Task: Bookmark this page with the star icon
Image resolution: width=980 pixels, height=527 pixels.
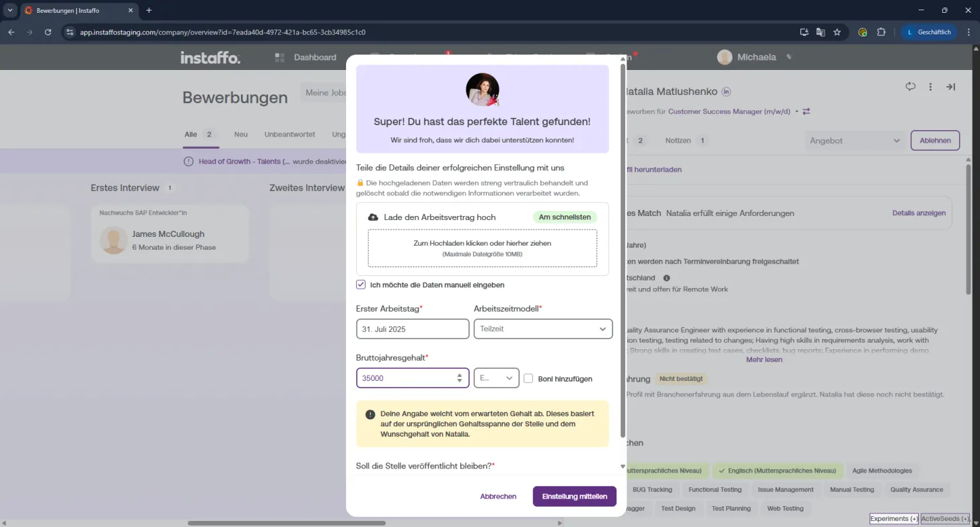Action: pos(837,32)
